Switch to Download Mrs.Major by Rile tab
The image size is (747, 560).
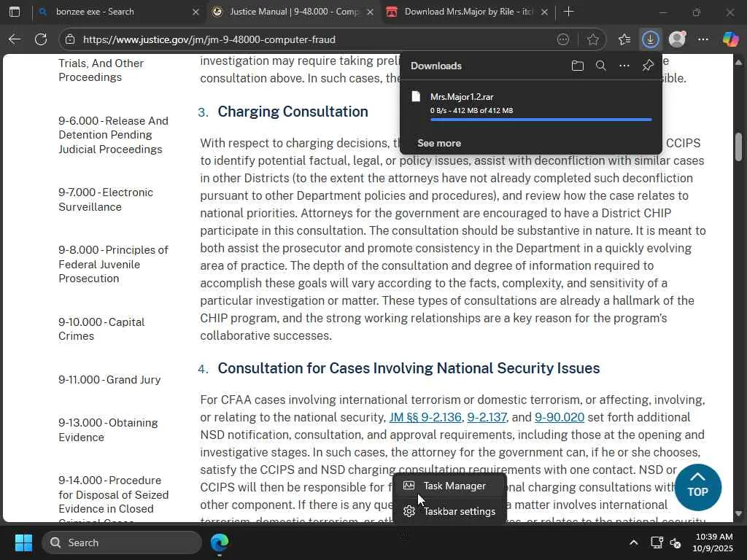[468, 12]
